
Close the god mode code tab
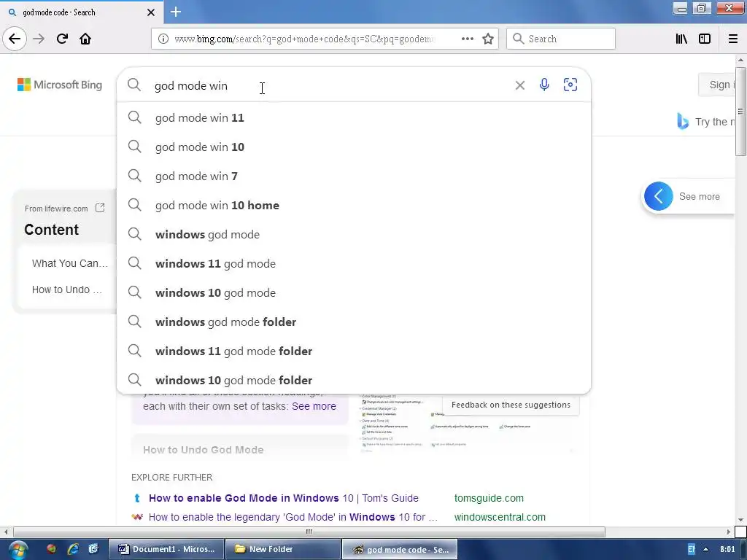click(151, 12)
